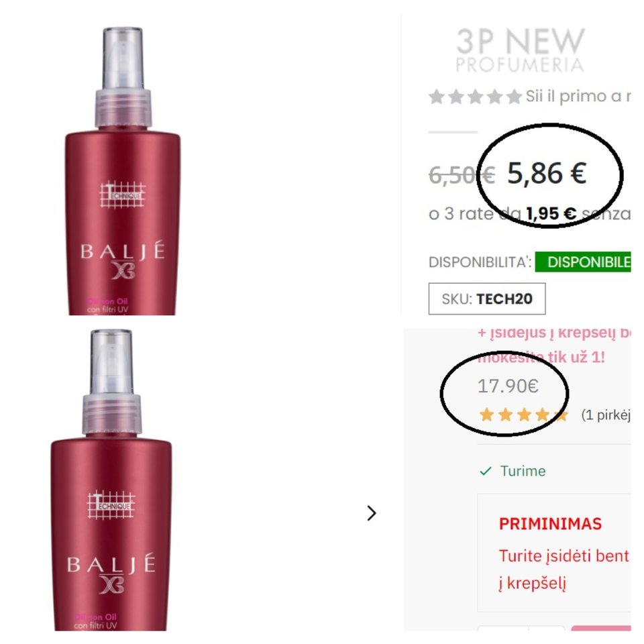Click the green Turime checkmark icon
This screenshot has width=644, height=644.
click(486, 471)
